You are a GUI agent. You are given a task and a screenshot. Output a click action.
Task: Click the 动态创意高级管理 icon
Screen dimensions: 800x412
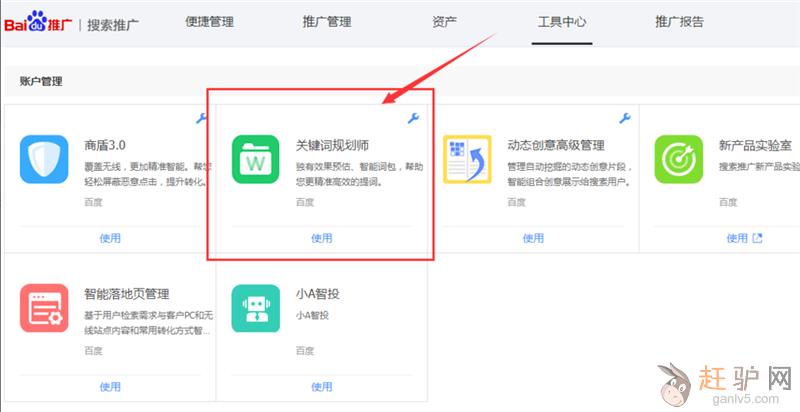click(468, 160)
